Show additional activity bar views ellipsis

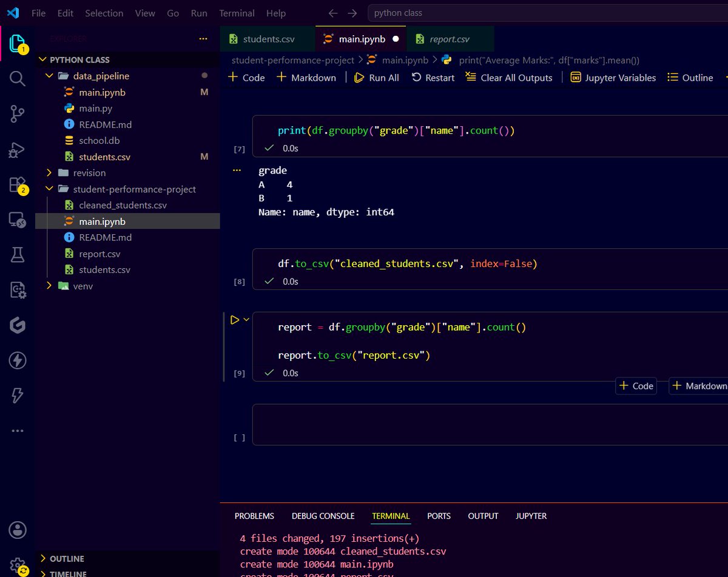[x=17, y=430]
